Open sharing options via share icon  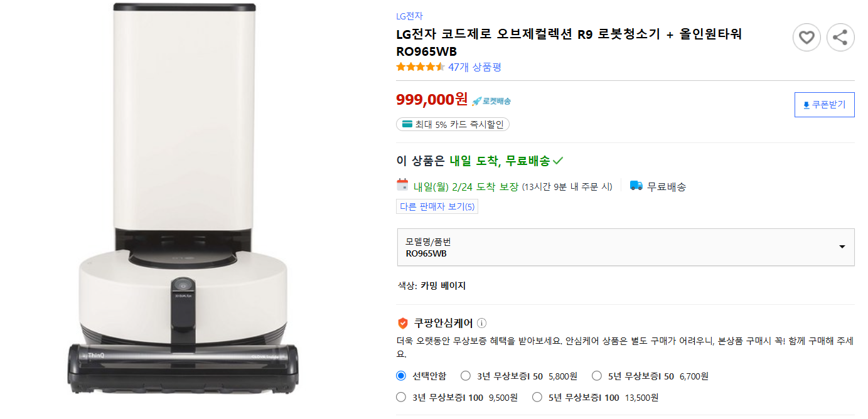click(x=840, y=38)
